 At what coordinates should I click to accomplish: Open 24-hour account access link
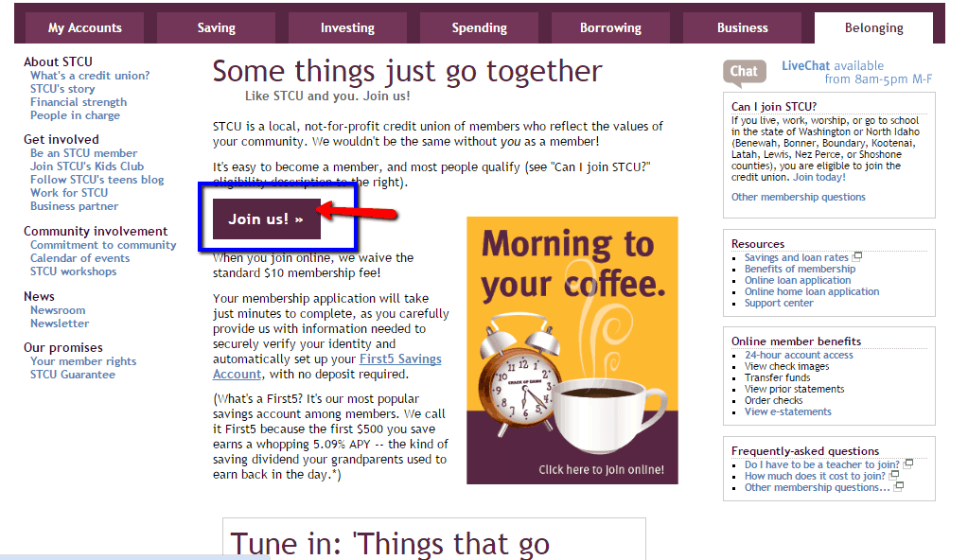tap(799, 355)
